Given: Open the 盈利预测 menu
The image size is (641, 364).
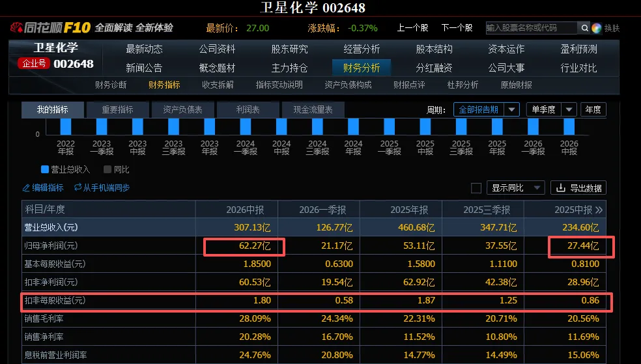Looking at the screenshot, I should click(x=579, y=49).
